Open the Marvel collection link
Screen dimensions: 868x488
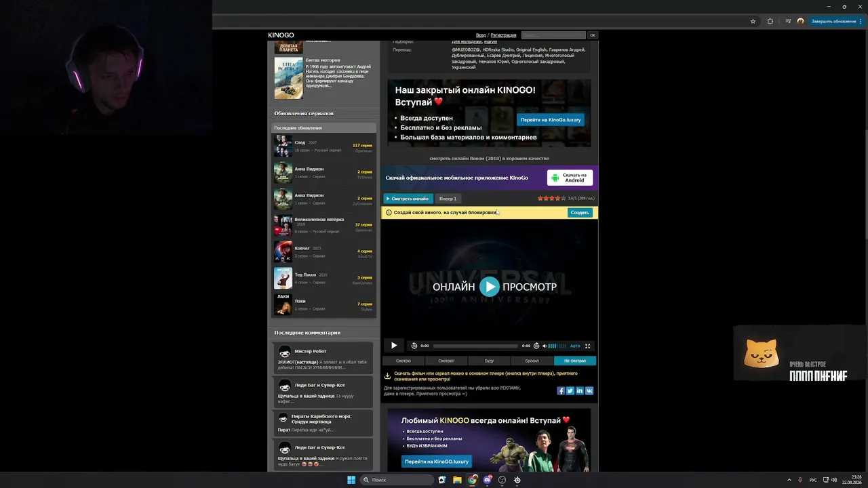click(x=490, y=42)
